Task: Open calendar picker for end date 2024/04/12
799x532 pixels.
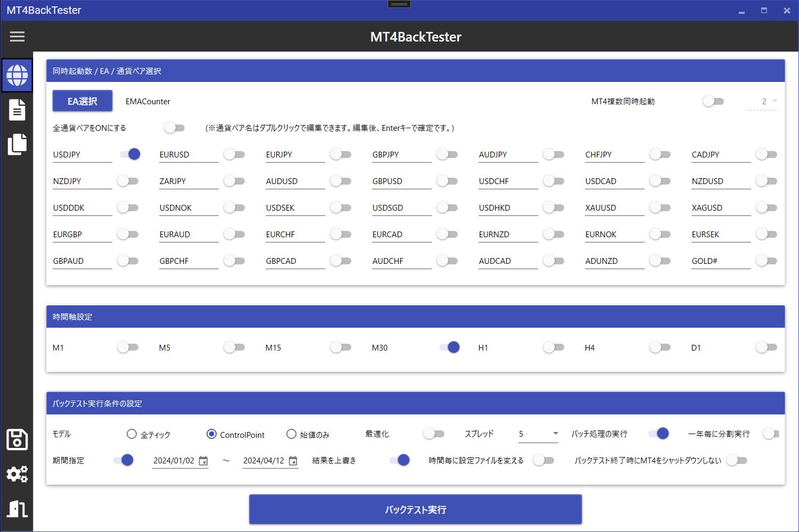Action: click(x=293, y=461)
